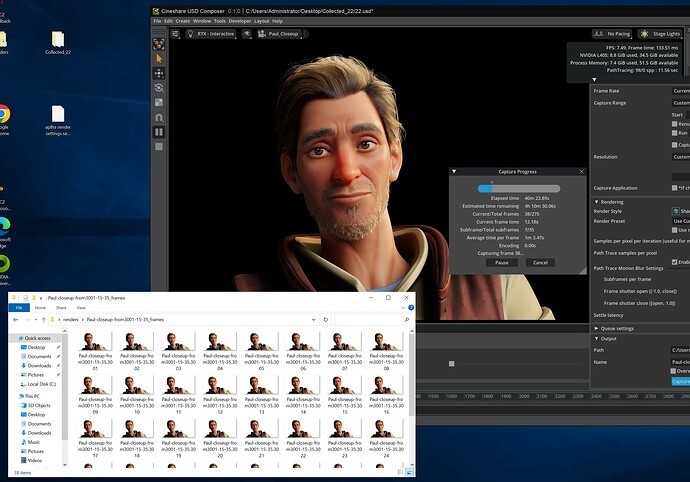Toggle the Run checkbox under Capture Range
The height and width of the screenshot is (482, 690).
click(676, 132)
